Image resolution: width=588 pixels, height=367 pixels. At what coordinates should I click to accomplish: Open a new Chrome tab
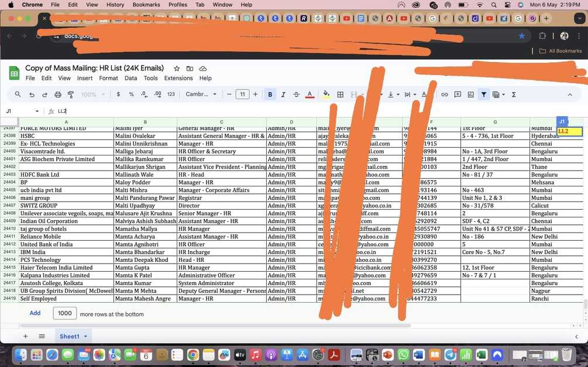tap(546, 18)
